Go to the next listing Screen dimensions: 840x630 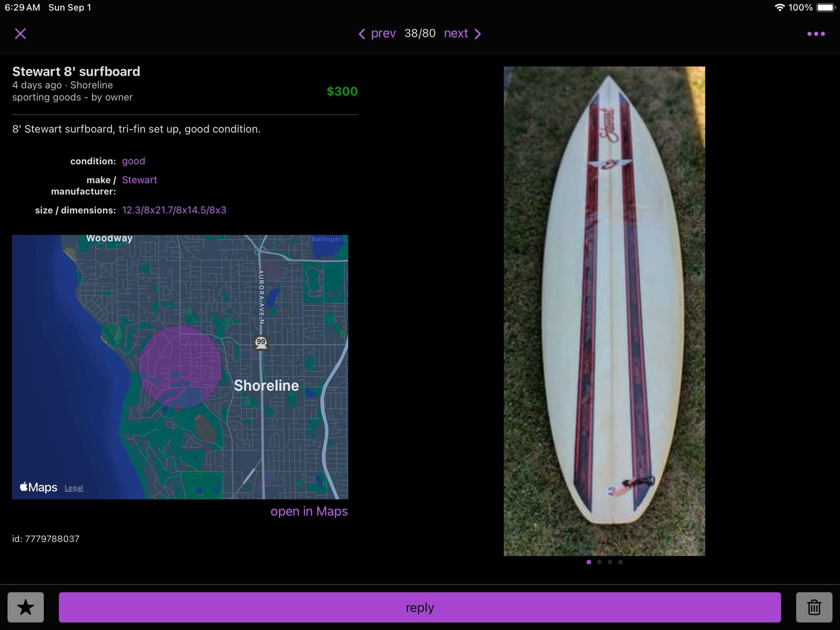[x=463, y=34]
